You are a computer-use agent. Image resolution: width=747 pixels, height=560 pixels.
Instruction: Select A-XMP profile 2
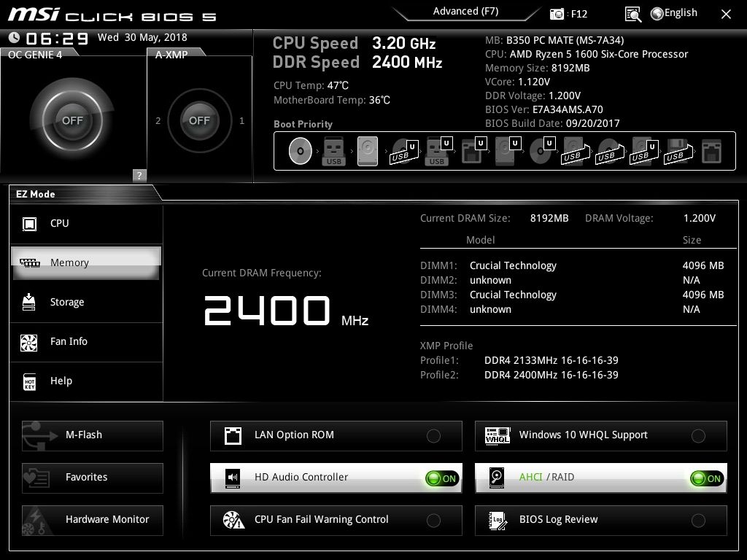tap(158, 121)
